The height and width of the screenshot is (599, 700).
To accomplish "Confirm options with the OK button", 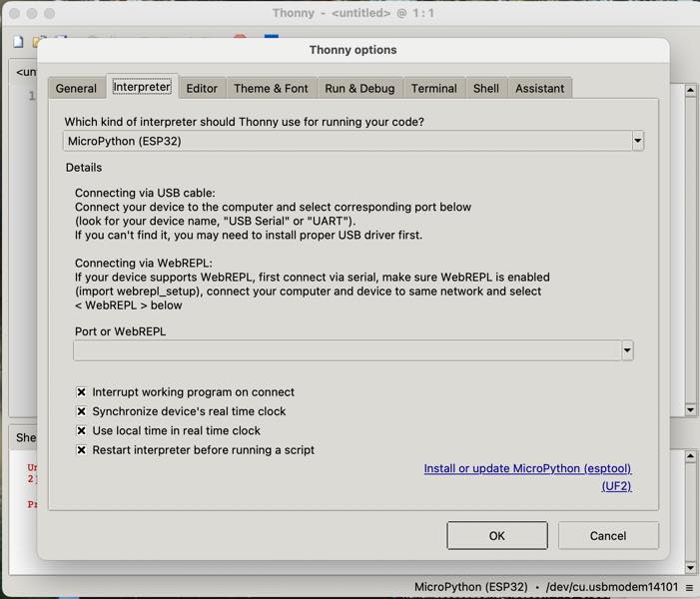I will coord(497,536).
